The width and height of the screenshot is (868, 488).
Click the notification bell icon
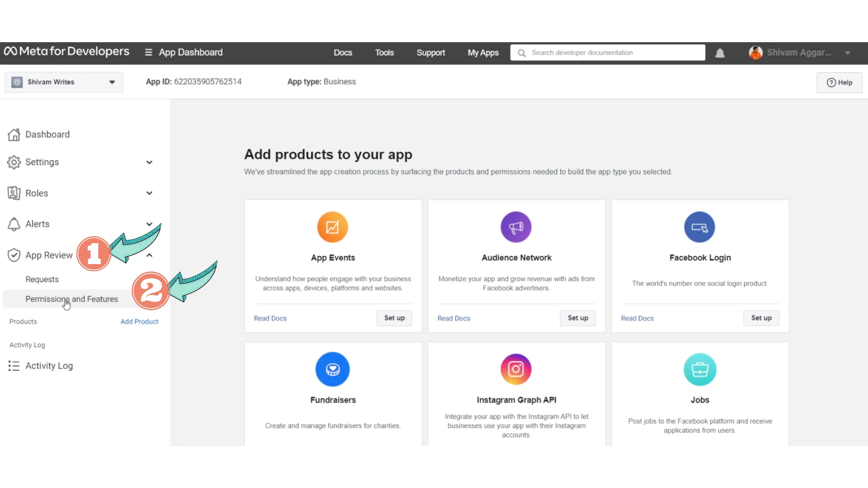click(x=720, y=53)
